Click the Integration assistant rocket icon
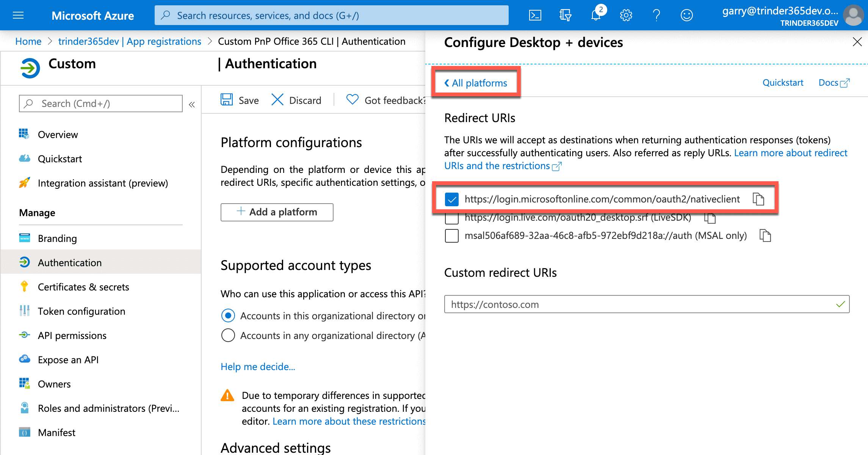The image size is (868, 455). pyautogui.click(x=24, y=183)
